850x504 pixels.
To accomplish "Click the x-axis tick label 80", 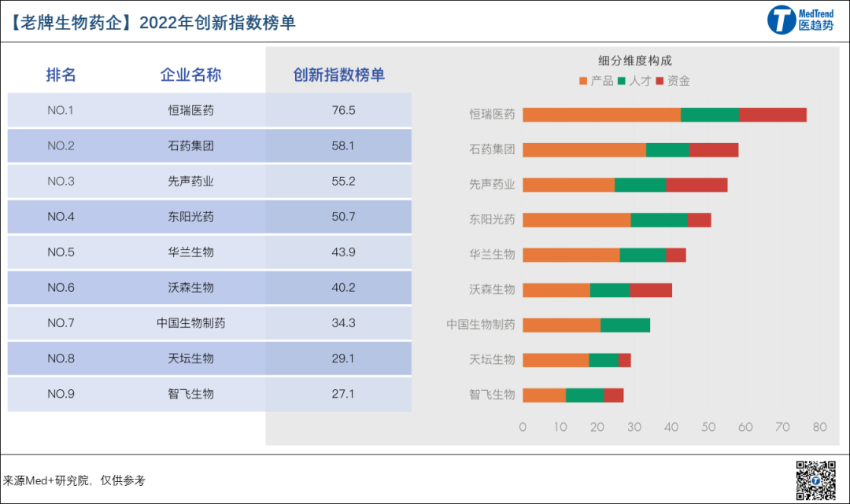I will [819, 427].
